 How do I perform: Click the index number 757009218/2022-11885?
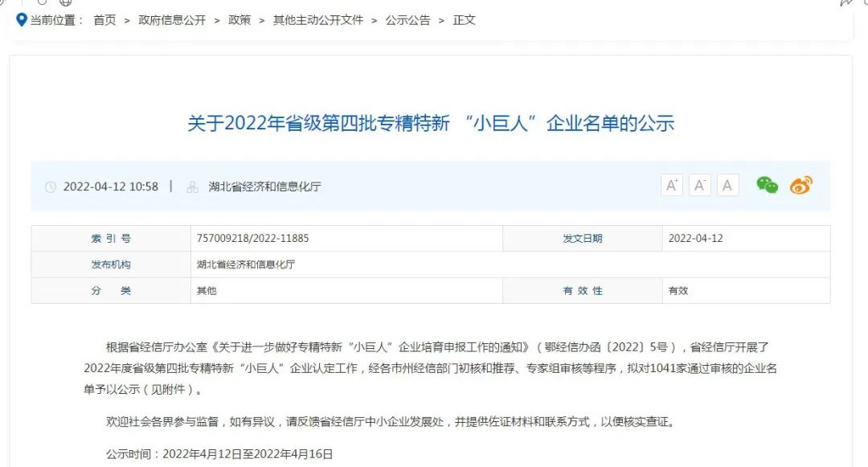tap(252, 239)
